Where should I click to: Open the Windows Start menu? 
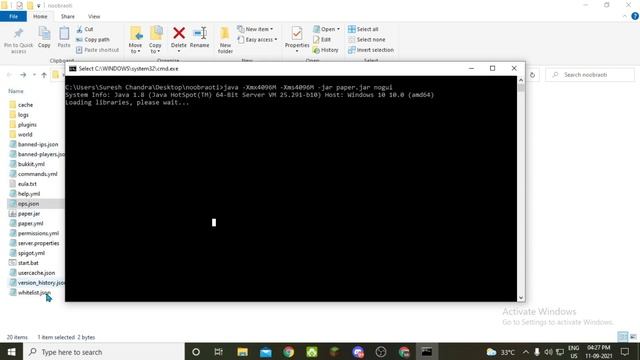pyautogui.click(x=11, y=351)
